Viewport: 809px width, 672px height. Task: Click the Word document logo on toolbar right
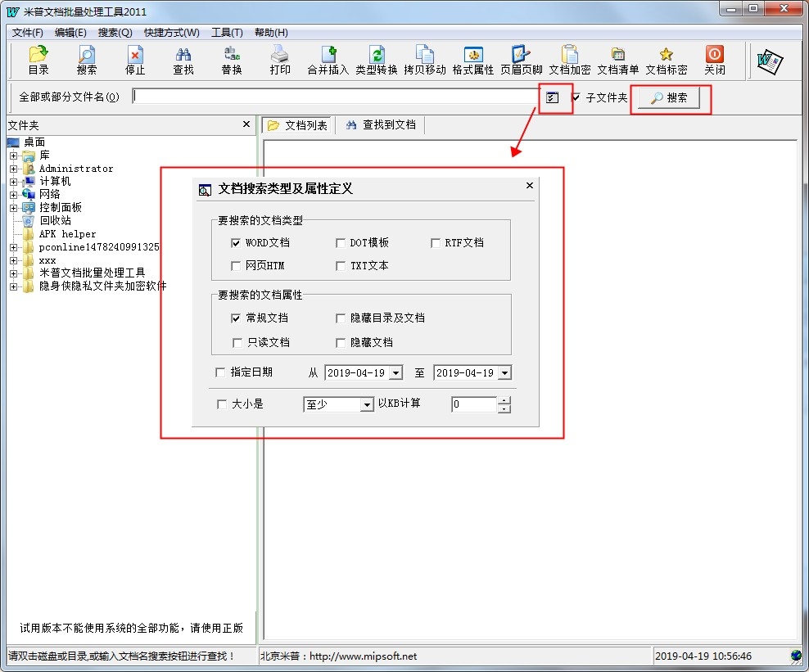point(770,61)
